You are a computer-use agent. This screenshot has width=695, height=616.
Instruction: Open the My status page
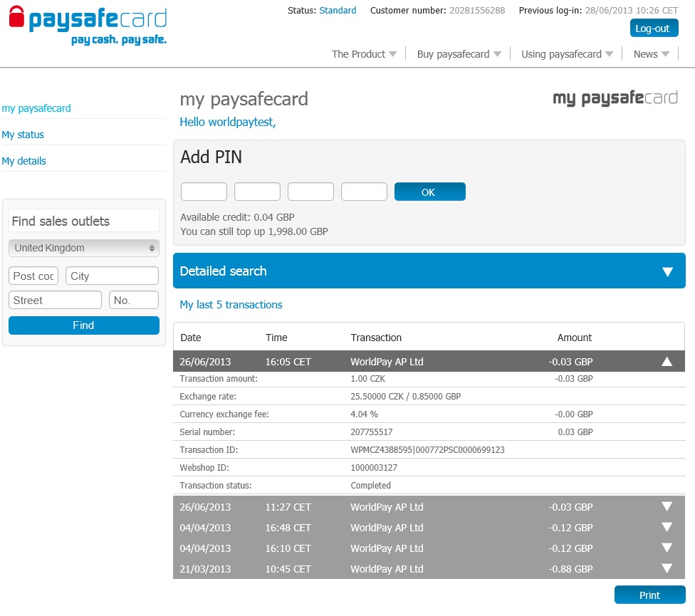[x=23, y=135]
